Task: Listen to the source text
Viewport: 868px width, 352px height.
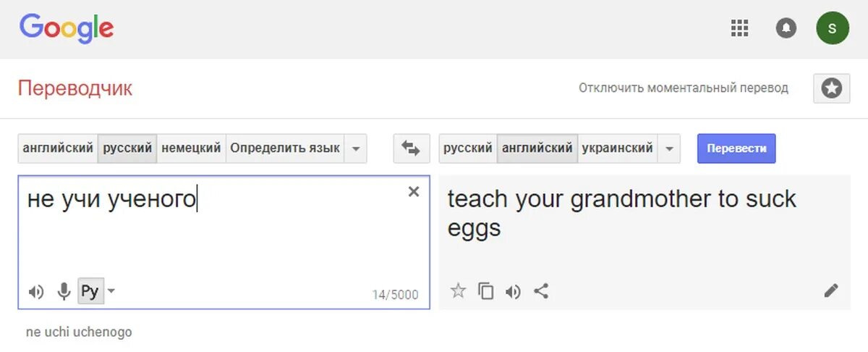Action: (35, 292)
